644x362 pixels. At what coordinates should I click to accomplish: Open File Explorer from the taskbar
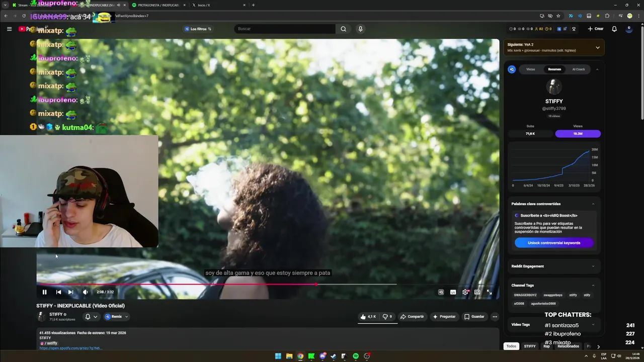click(289, 356)
